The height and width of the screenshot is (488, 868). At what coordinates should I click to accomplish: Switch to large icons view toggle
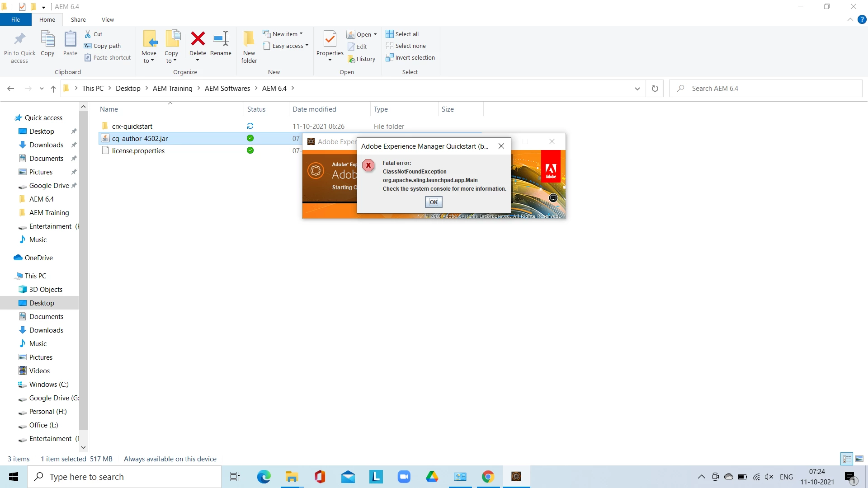pyautogui.click(x=859, y=459)
